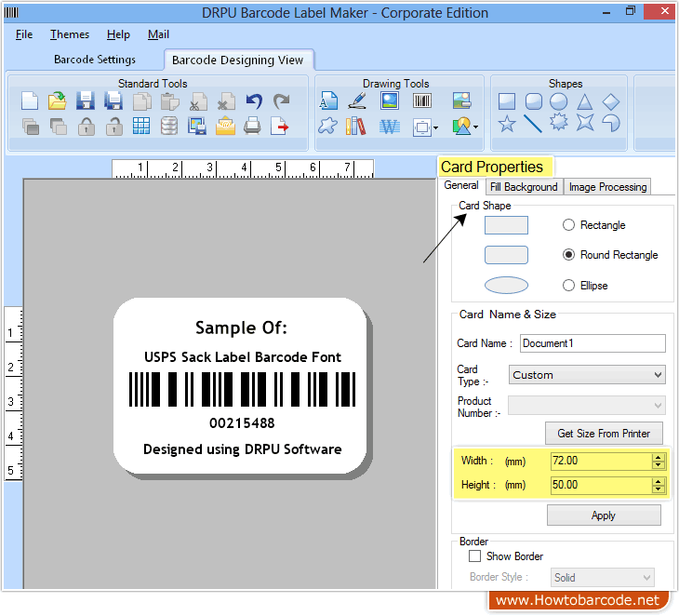679x616 pixels.
Task: Decrease the Width value with down arrow
Action: click(x=659, y=465)
